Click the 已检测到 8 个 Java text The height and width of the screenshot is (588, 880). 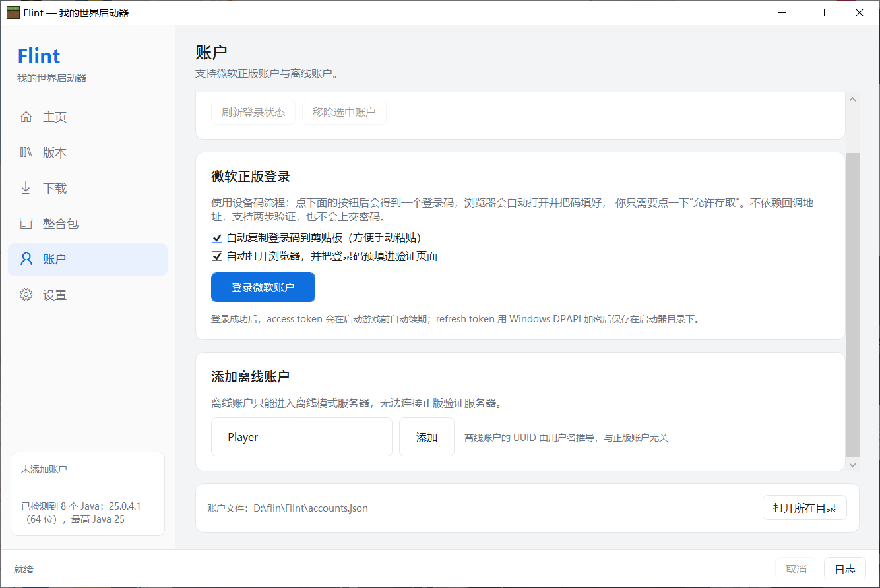(x=81, y=513)
